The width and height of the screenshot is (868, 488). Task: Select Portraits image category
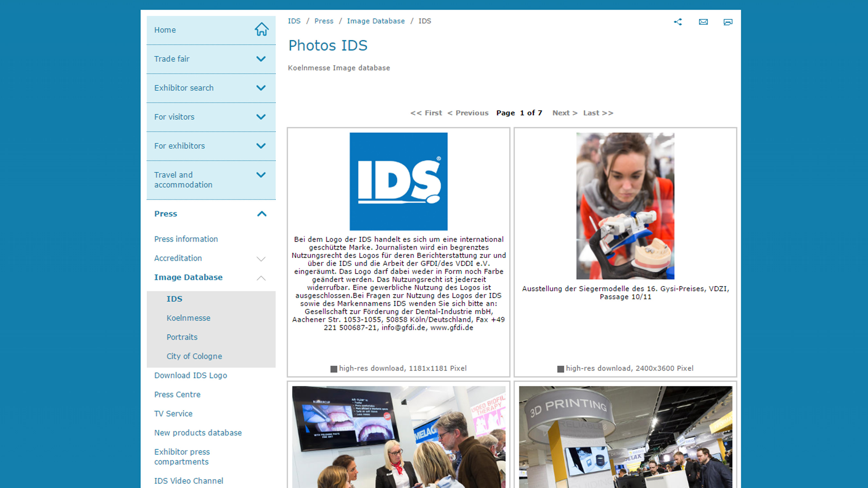click(x=182, y=337)
